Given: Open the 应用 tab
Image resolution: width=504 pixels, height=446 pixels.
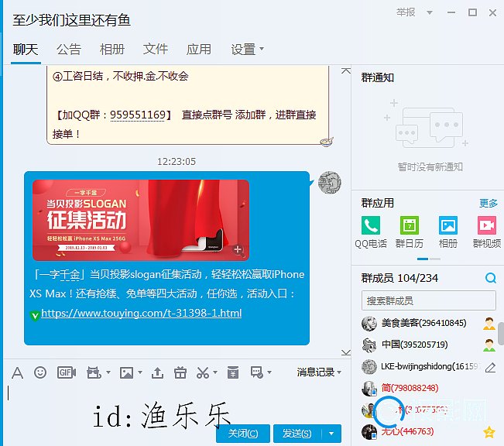Looking at the screenshot, I should click(199, 50).
